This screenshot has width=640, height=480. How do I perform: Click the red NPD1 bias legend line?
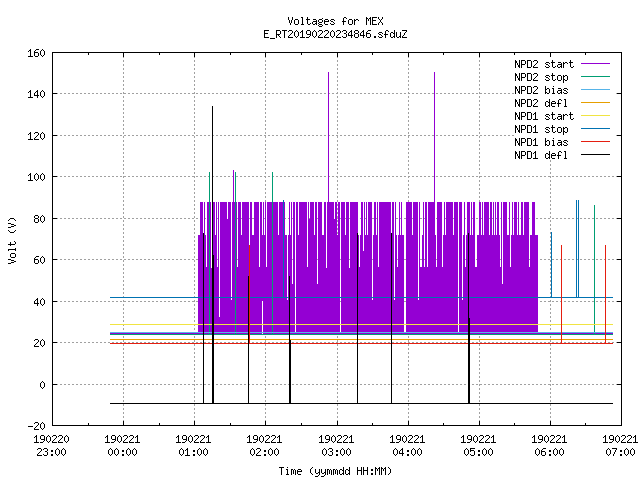[595, 142]
